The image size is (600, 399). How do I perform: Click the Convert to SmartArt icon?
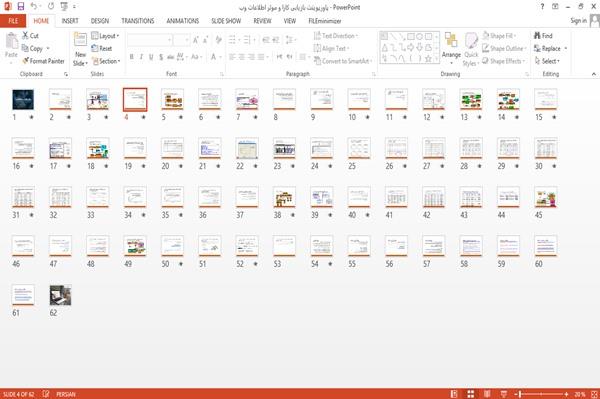click(x=317, y=61)
